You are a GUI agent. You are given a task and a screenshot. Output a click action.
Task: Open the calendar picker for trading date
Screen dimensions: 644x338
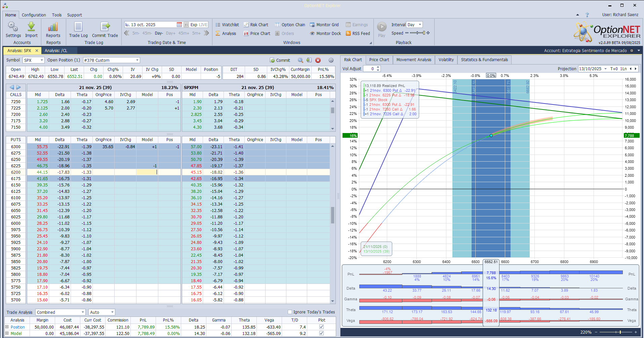pyautogui.click(x=179, y=25)
